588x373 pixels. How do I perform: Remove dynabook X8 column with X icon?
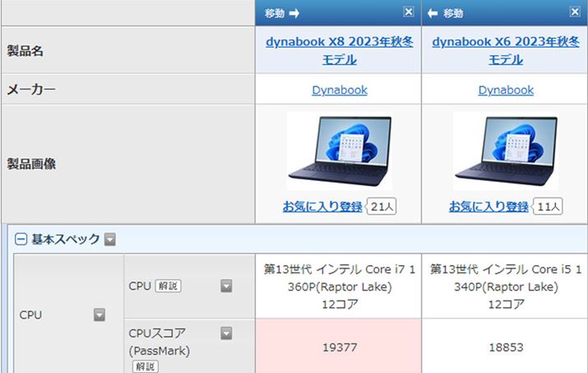coord(409,12)
